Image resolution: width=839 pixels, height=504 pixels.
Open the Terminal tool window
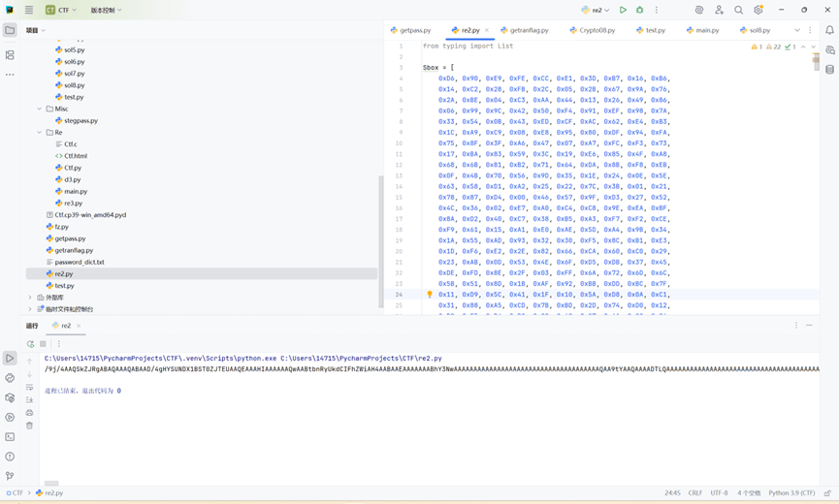[x=10, y=437]
